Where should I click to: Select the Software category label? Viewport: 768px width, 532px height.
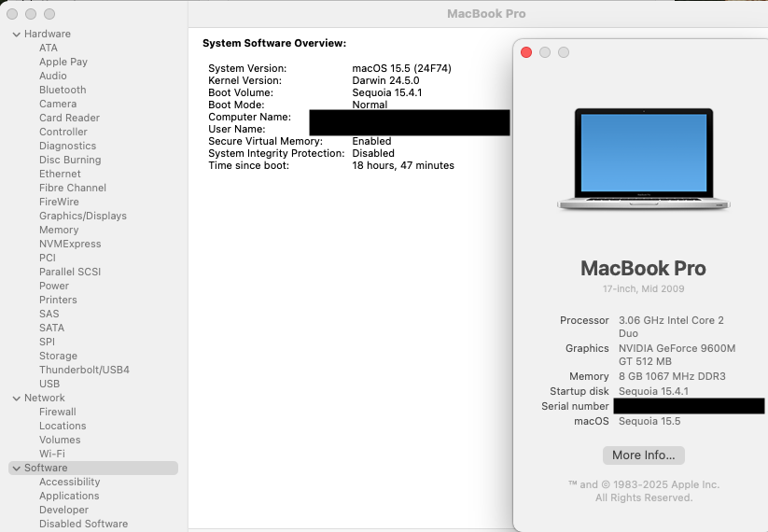pyautogui.click(x=46, y=468)
